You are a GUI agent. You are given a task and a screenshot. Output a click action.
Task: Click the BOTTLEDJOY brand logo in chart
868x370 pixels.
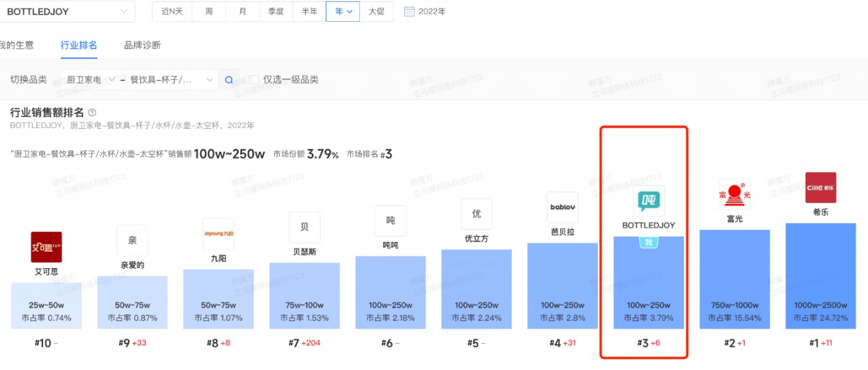648,201
